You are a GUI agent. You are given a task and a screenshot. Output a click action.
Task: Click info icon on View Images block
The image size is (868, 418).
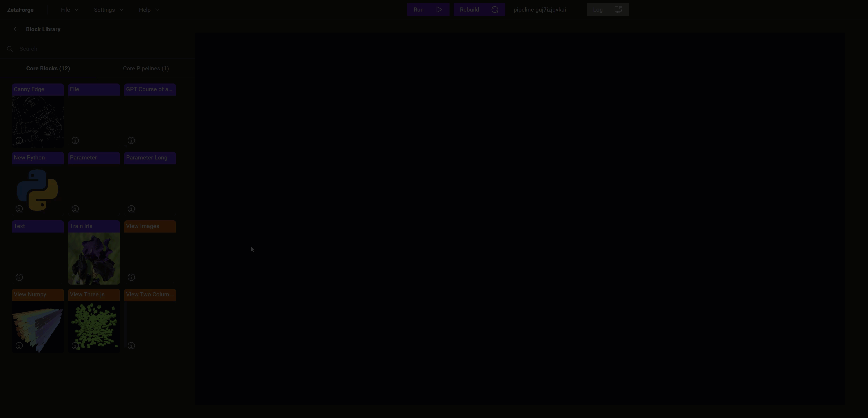tap(131, 277)
